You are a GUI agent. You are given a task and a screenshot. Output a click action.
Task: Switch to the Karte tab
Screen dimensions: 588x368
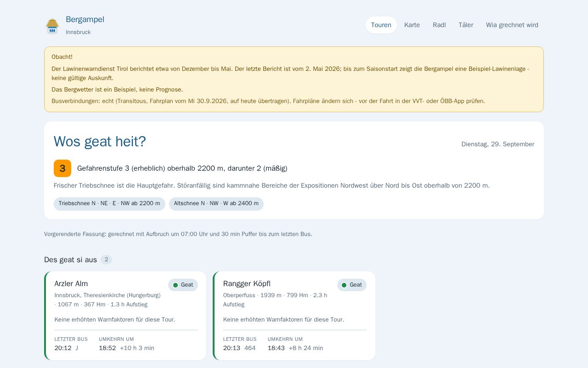pos(412,25)
